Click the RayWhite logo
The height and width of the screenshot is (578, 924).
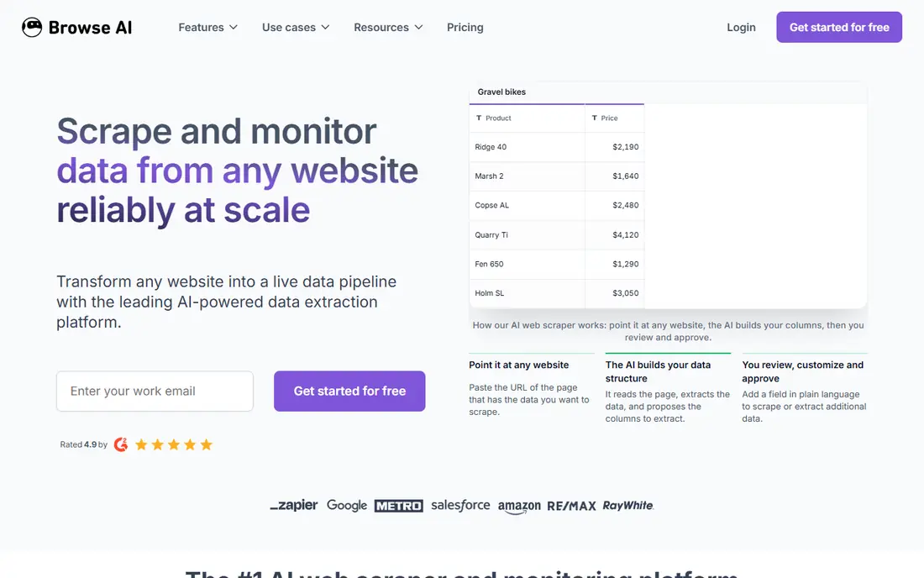click(x=627, y=506)
